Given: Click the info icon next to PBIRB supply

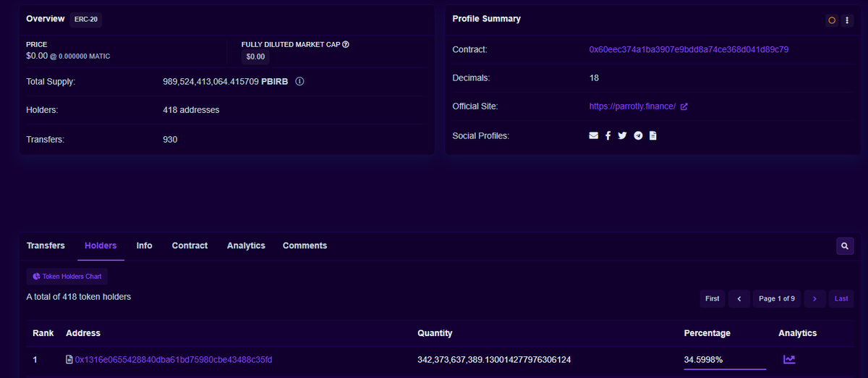Looking at the screenshot, I should pos(299,81).
